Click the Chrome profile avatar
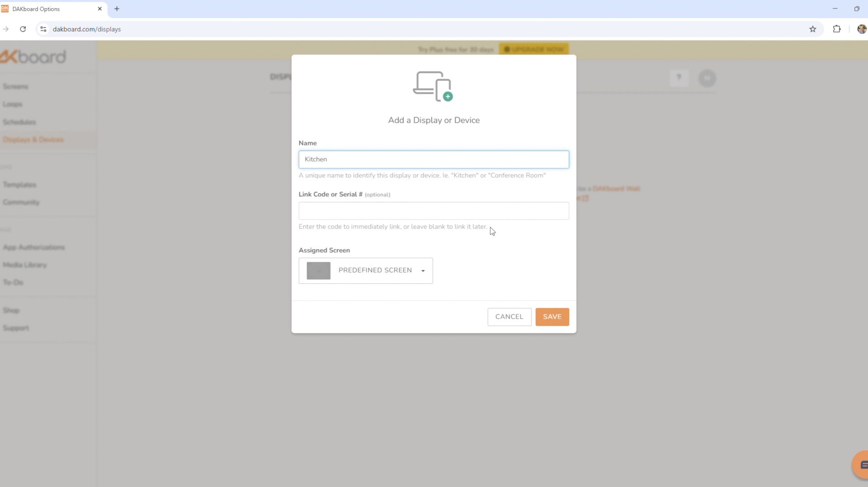This screenshot has width=868, height=487. tap(861, 29)
